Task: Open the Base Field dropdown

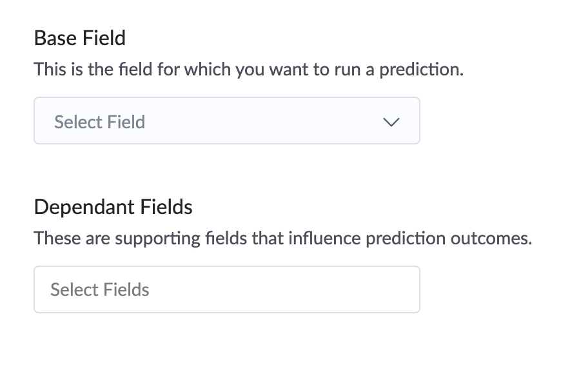Action: pos(226,121)
